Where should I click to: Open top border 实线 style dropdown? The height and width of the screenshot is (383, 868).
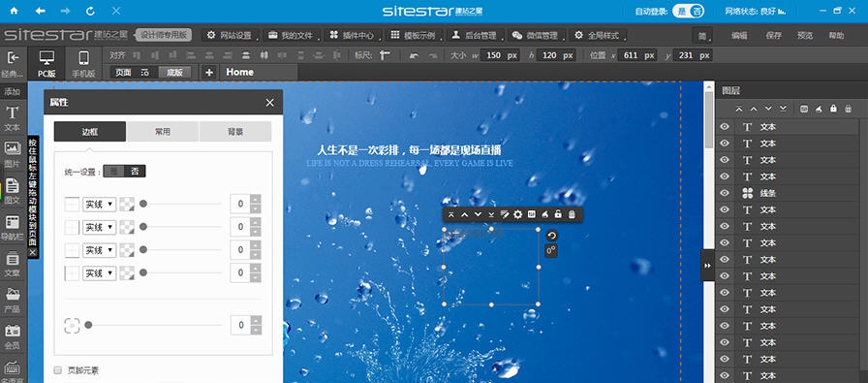click(99, 204)
